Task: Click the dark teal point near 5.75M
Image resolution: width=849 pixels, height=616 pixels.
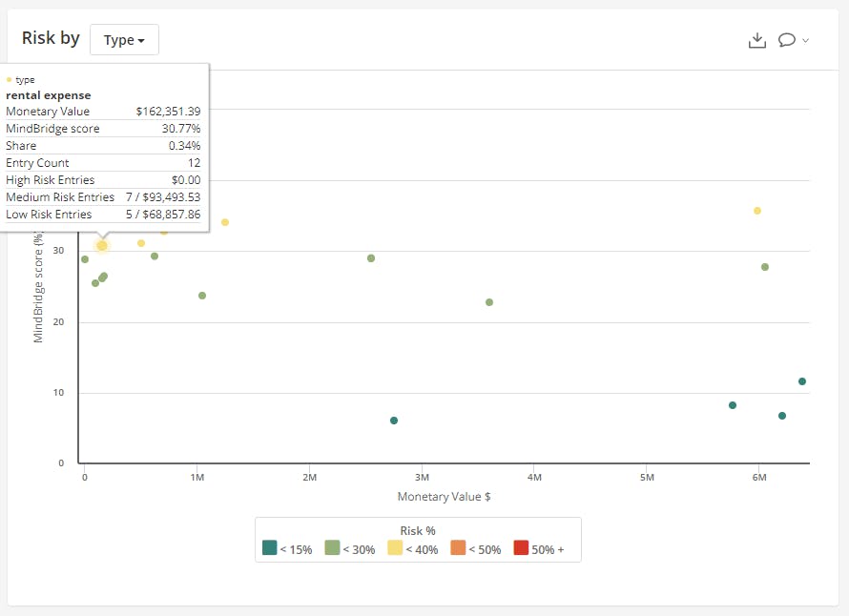Action: [733, 405]
